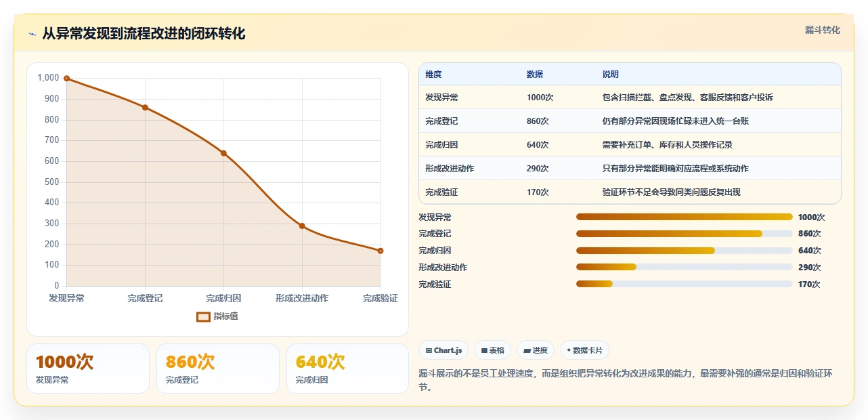Click the chart data point at 完成归因
868x420 pixels.
[x=223, y=153]
